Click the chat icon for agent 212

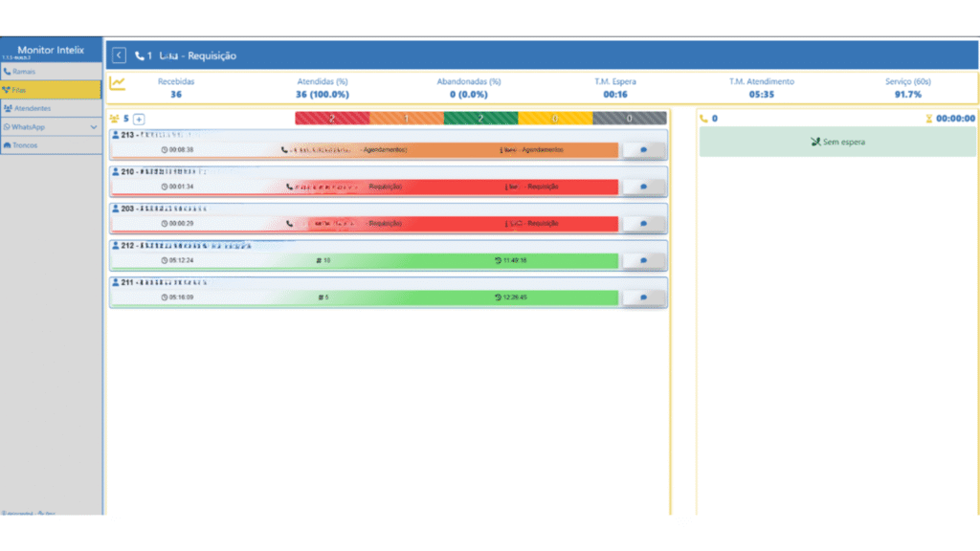(643, 260)
